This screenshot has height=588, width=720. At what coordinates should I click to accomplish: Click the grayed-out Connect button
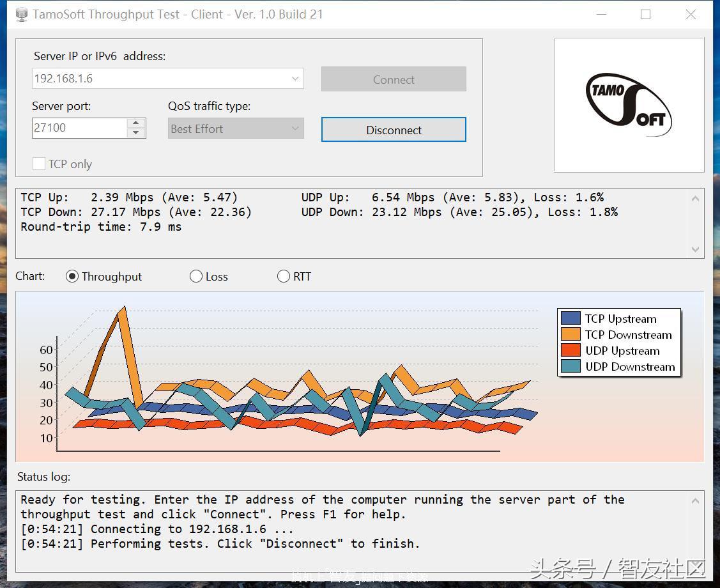pyautogui.click(x=394, y=79)
